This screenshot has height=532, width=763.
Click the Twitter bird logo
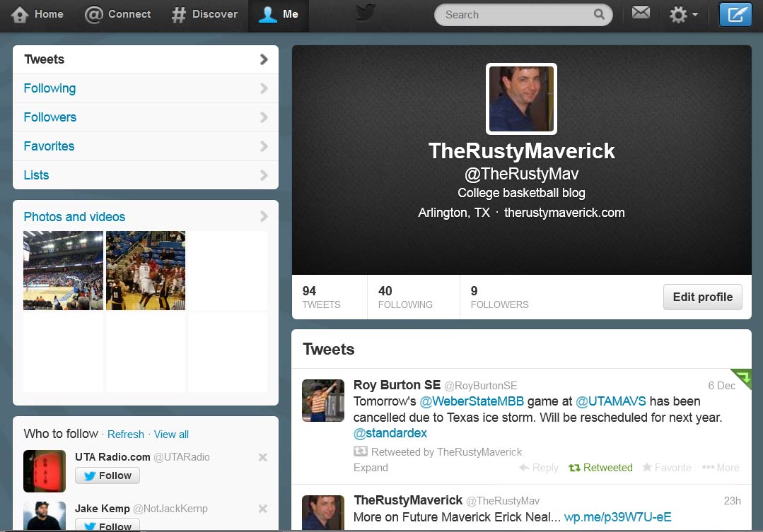(366, 13)
